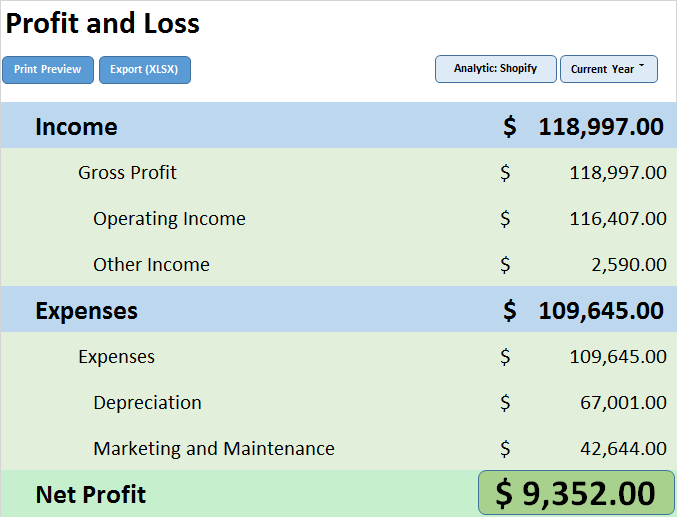Viewport: 677px width, 517px height.
Task: Open the Current Year period dropdown
Action: point(609,69)
